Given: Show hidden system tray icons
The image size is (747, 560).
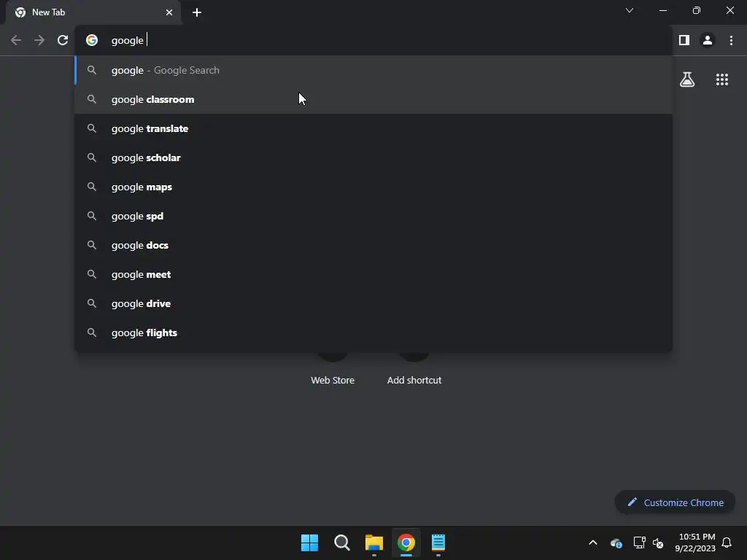Looking at the screenshot, I should coord(593,542).
